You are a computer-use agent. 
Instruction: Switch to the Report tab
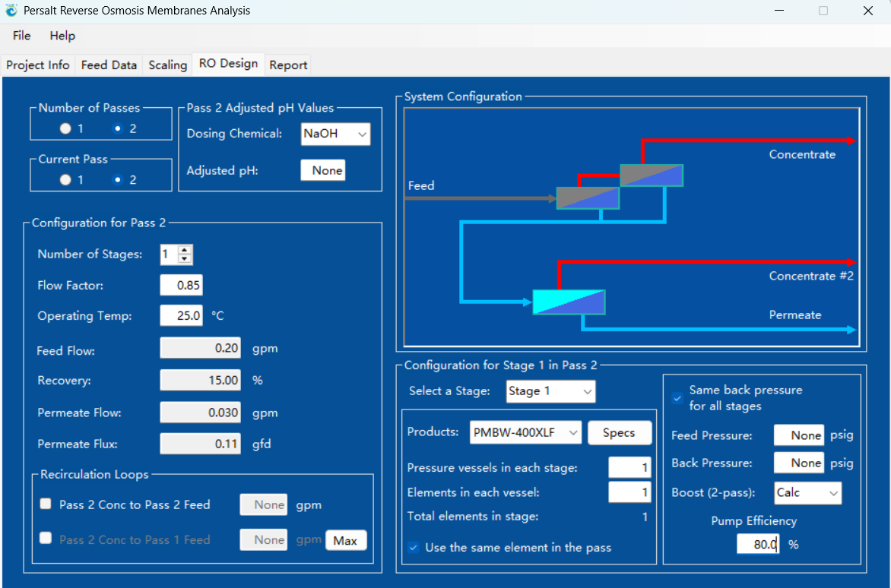(x=288, y=65)
